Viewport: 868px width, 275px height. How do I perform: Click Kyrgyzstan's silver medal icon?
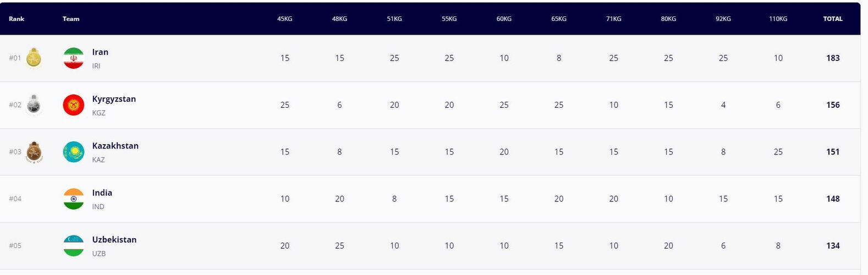tap(34, 105)
